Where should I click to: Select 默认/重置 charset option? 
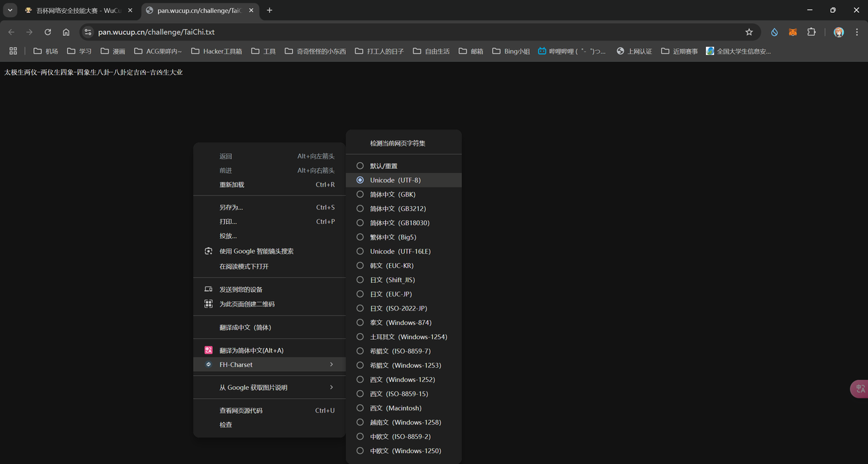point(403,166)
